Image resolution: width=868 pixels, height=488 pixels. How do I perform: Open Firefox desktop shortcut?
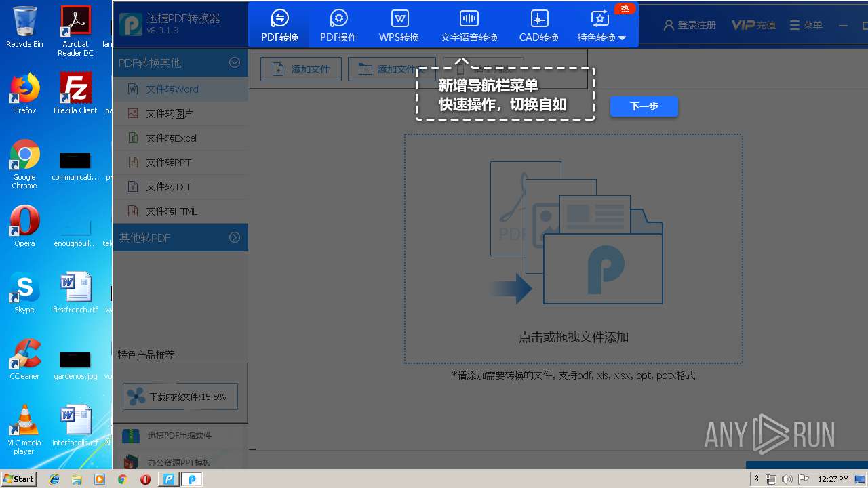point(24,94)
